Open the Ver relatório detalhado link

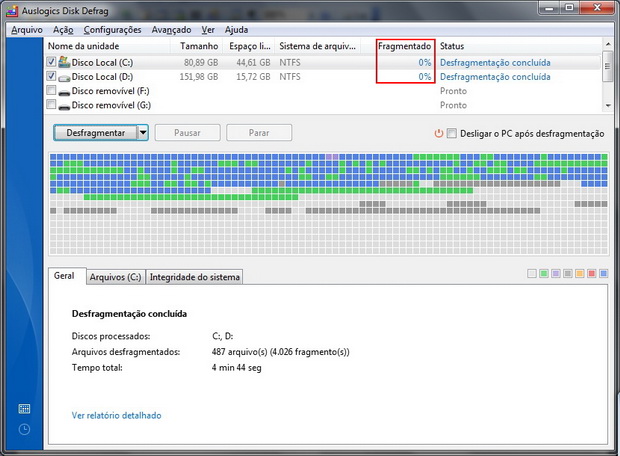click(116, 416)
